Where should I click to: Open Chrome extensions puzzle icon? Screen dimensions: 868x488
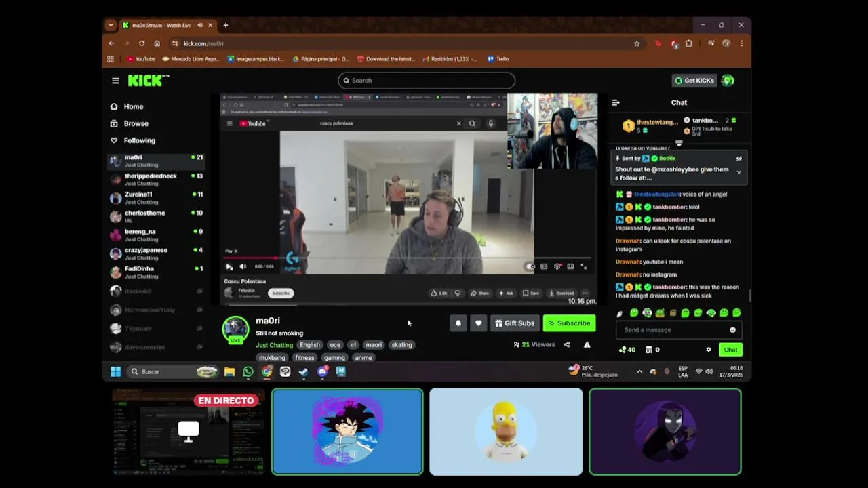point(689,43)
